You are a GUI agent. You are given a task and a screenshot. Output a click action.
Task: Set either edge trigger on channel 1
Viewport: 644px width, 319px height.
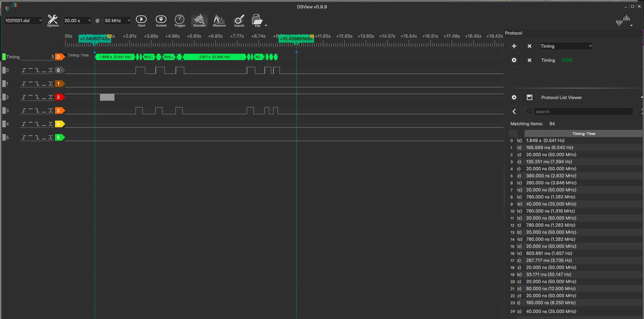51,84
